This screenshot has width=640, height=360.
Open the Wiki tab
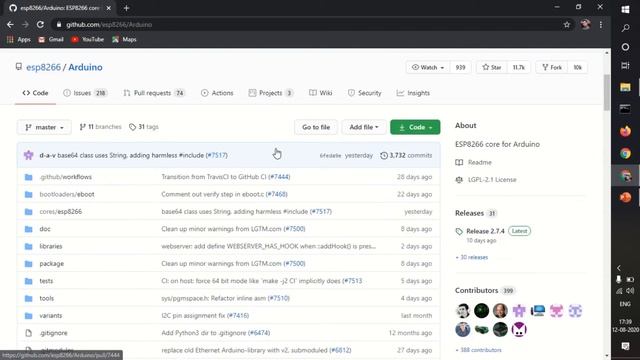(x=320, y=93)
